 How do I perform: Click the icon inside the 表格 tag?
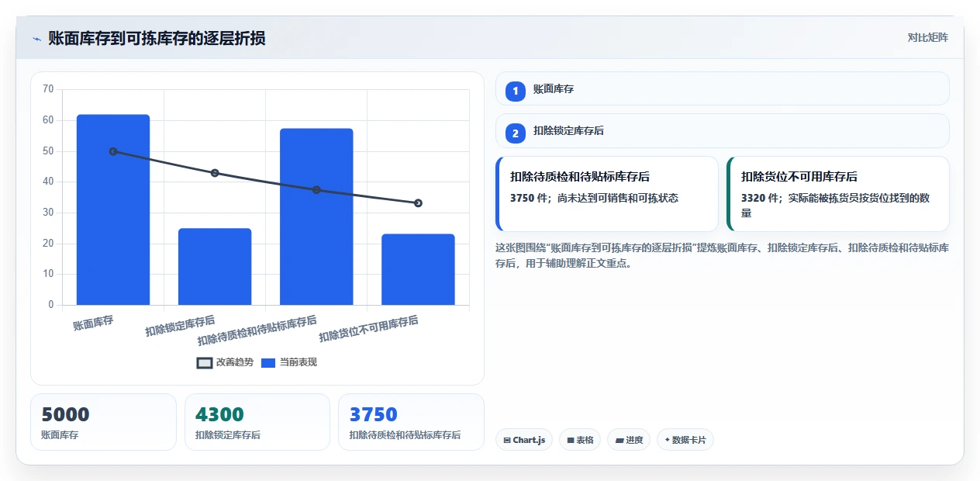point(570,440)
